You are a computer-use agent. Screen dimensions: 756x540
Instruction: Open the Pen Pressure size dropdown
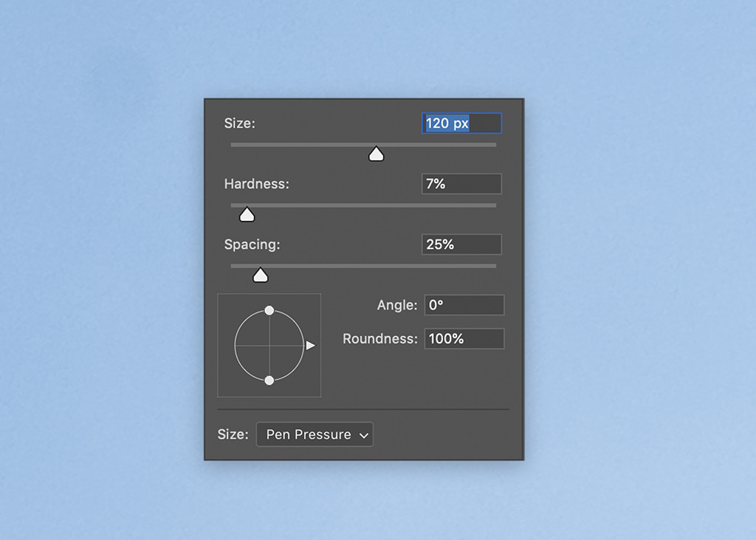tap(315, 434)
